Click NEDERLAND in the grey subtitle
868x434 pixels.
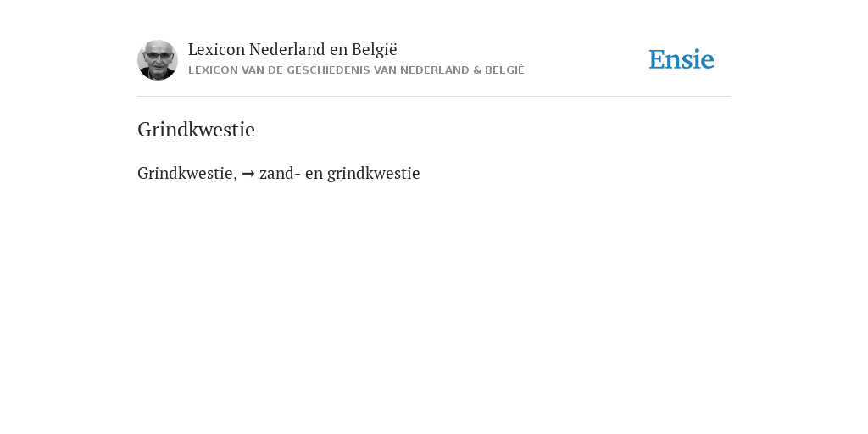pos(435,70)
